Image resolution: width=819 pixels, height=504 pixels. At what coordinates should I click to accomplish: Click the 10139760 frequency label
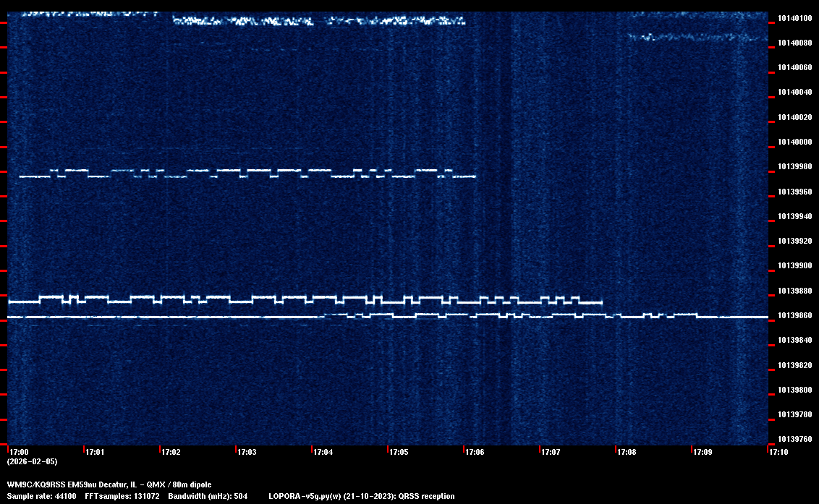tap(794, 440)
